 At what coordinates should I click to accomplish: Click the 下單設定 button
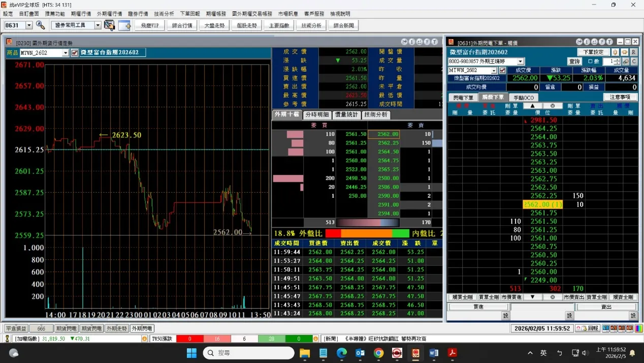click(593, 52)
